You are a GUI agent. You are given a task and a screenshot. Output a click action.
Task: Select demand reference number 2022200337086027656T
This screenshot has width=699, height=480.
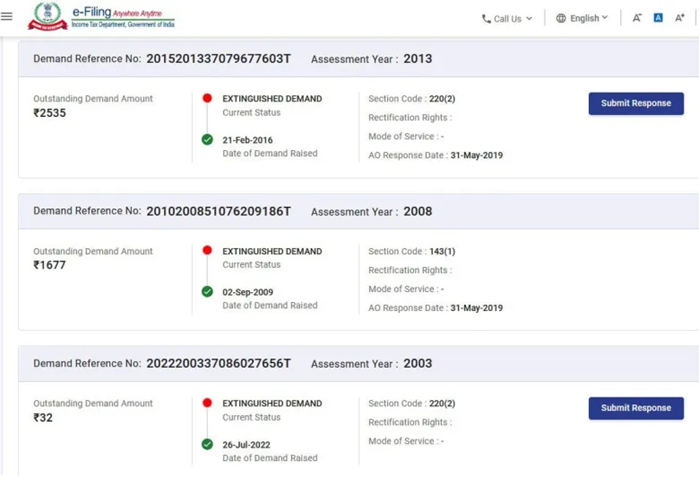tap(218, 364)
